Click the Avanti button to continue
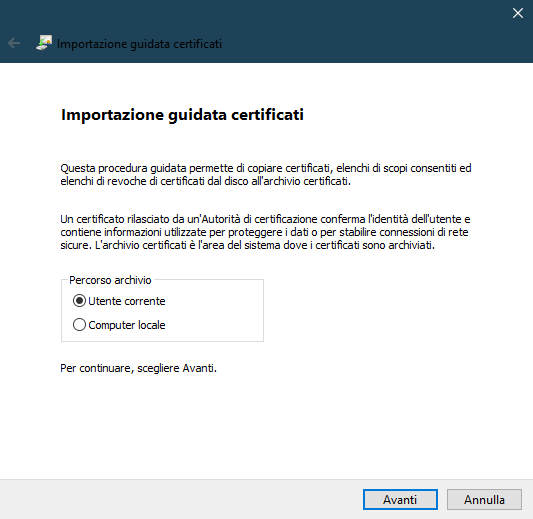This screenshot has height=519, width=533. pyautogui.click(x=400, y=499)
